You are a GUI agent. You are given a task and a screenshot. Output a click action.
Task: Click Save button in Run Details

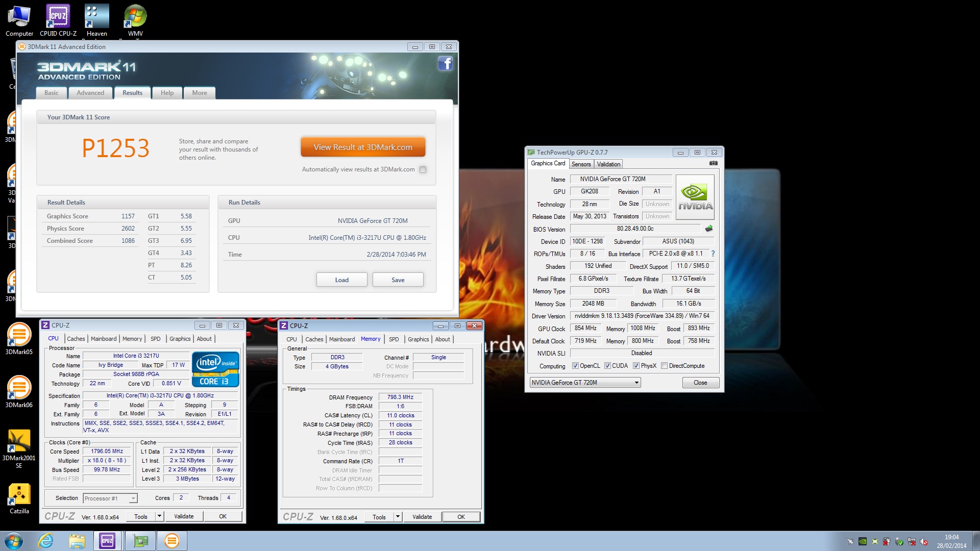pos(398,280)
